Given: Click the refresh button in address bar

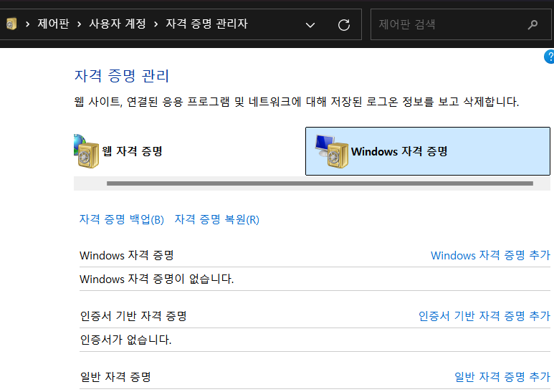Looking at the screenshot, I should click(x=344, y=24).
